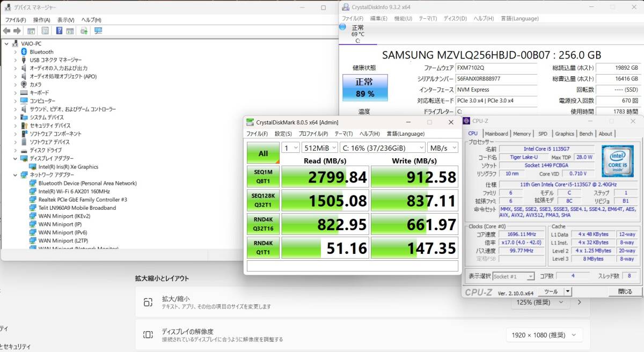Open the MB/s unit dropdown in CrystalDiskMark

point(443,148)
